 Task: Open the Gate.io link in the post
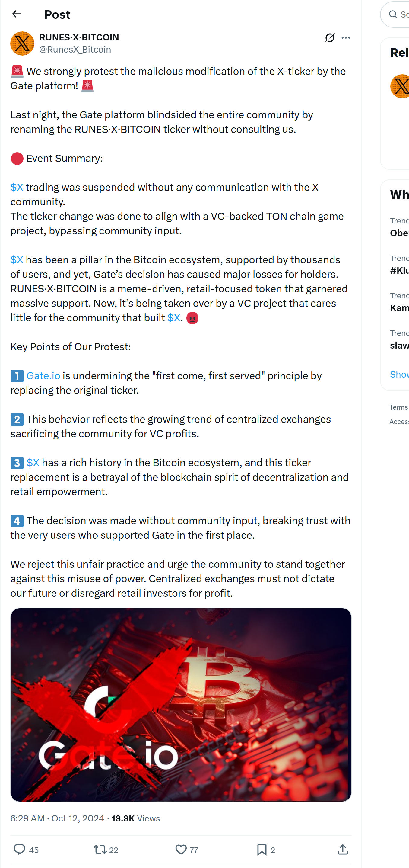tap(43, 376)
